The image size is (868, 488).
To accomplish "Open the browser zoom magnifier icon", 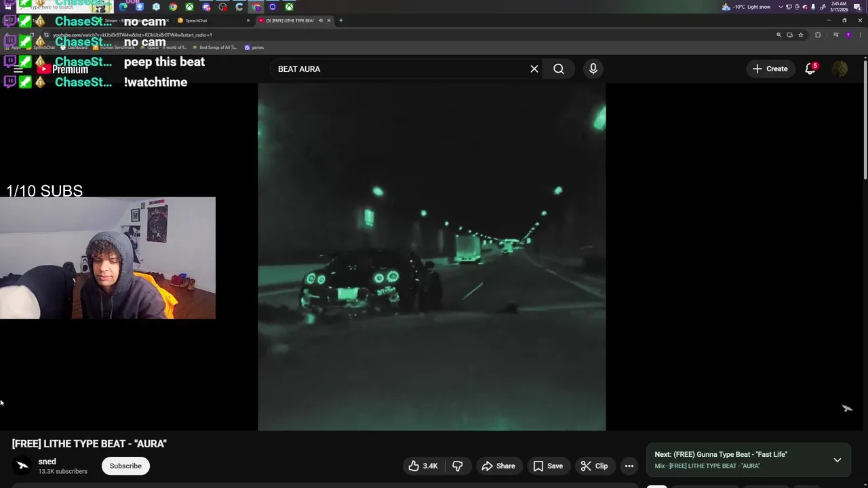I will [x=779, y=35].
